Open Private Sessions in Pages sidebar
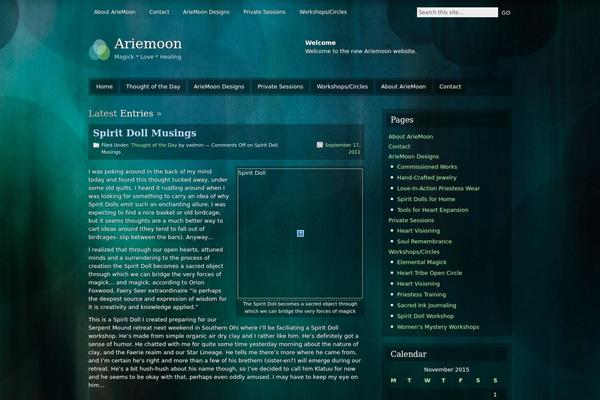The height and width of the screenshot is (400, 600). coord(411,220)
